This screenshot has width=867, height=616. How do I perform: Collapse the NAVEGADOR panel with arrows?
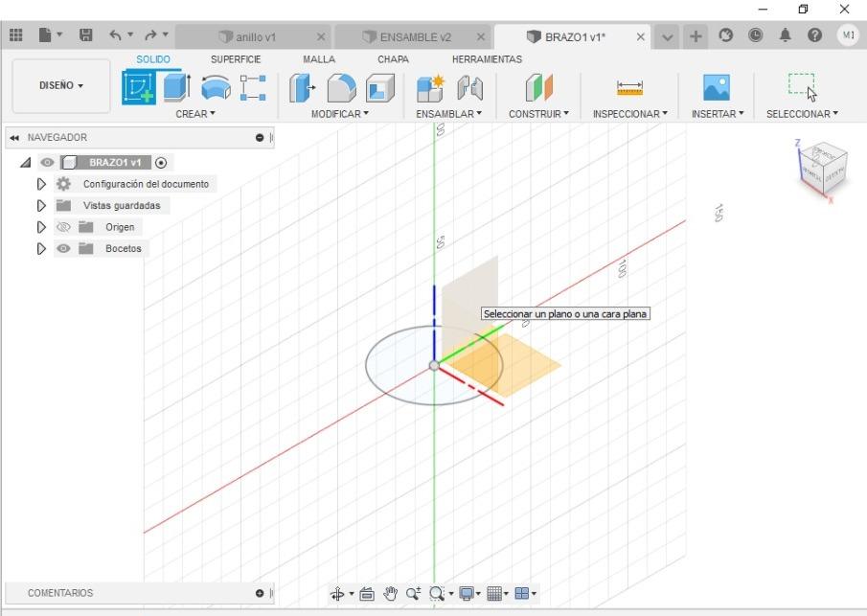(x=15, y=138)
